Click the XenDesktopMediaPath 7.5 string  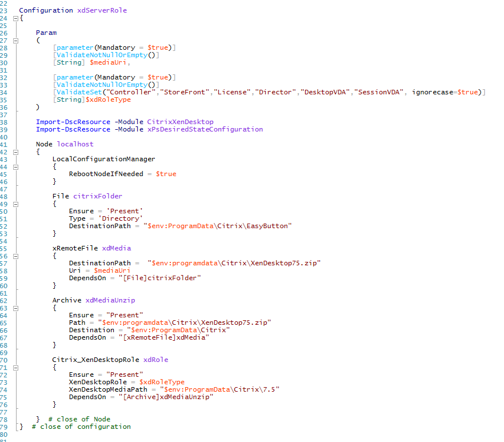click(x=219, y=390)
